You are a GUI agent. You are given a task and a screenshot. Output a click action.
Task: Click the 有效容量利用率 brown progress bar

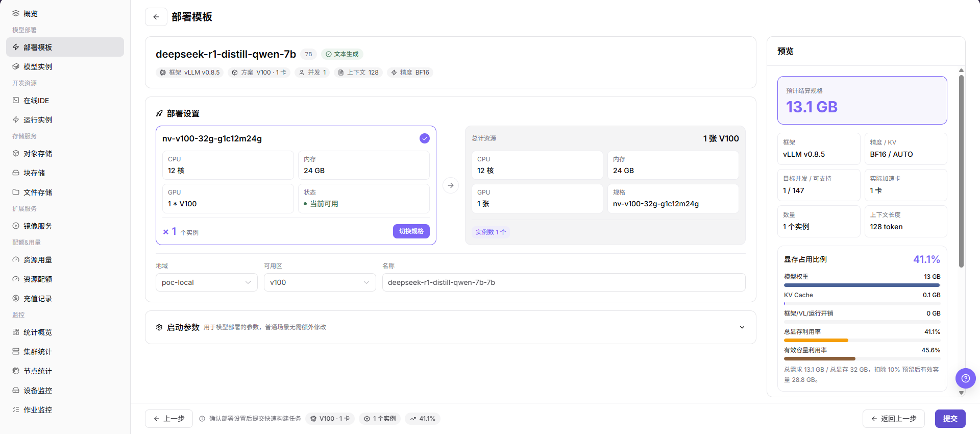(820, 358)
